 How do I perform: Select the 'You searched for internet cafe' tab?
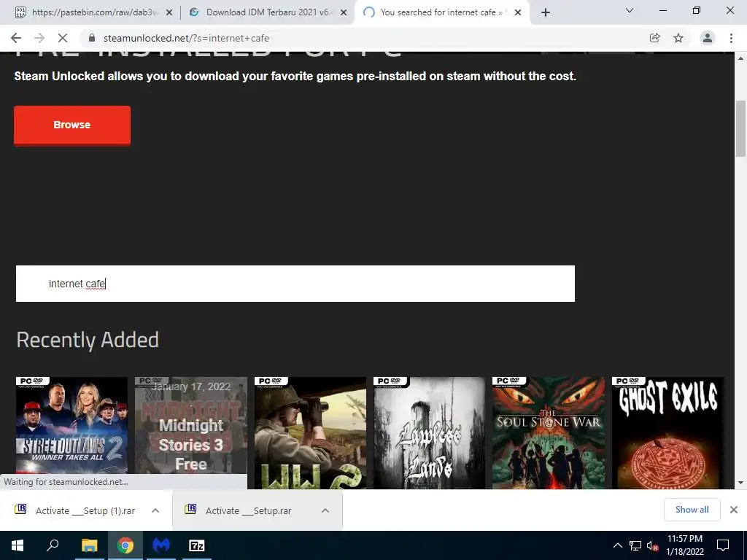coord(441,12)
